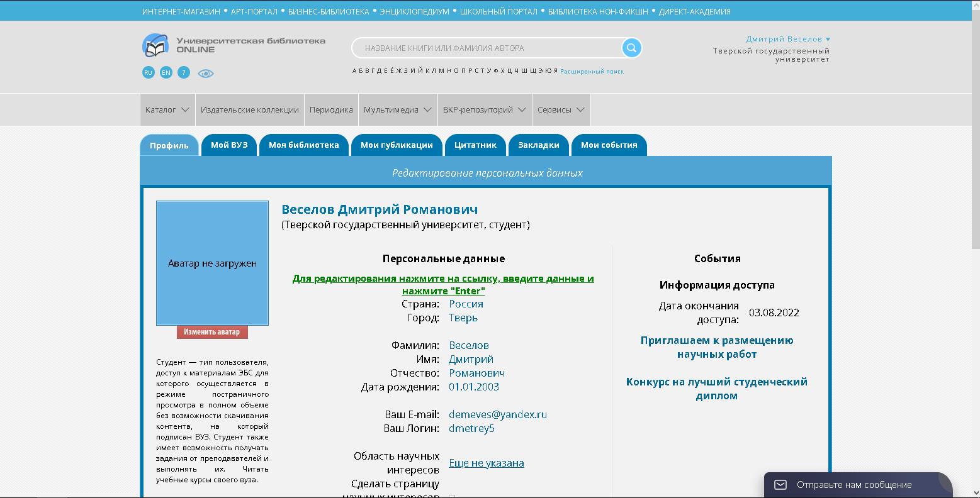Image resolution: width=980 pixels, height=498 pixels.
Task: Edit the e-mail demeves@yandex.ru
Action: (497, 415)
